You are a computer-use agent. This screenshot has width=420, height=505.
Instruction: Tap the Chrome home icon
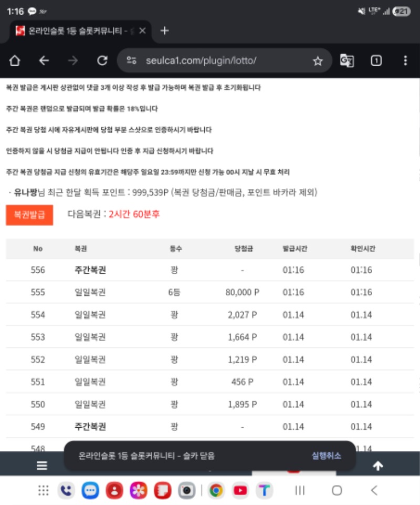(15, 61)
